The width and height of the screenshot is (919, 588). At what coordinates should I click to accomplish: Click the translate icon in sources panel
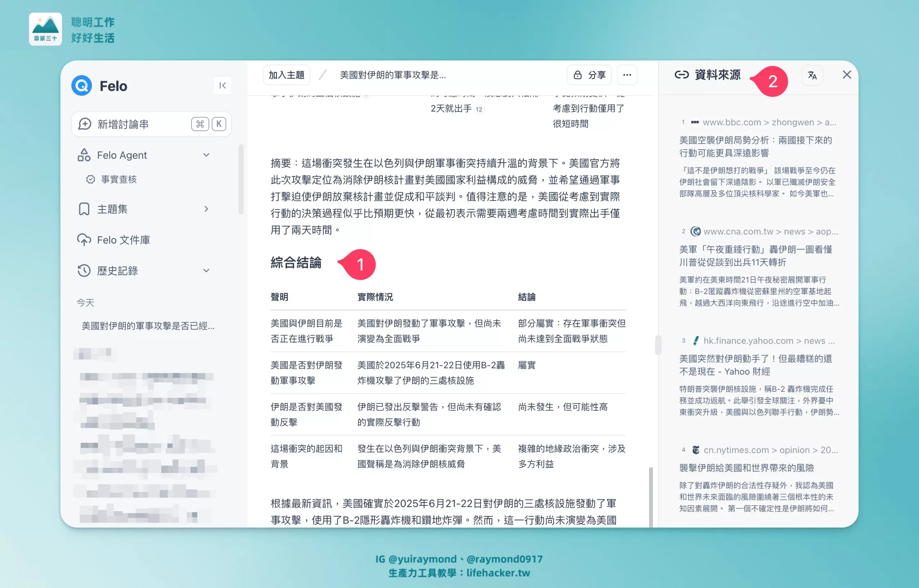(812, 75)
